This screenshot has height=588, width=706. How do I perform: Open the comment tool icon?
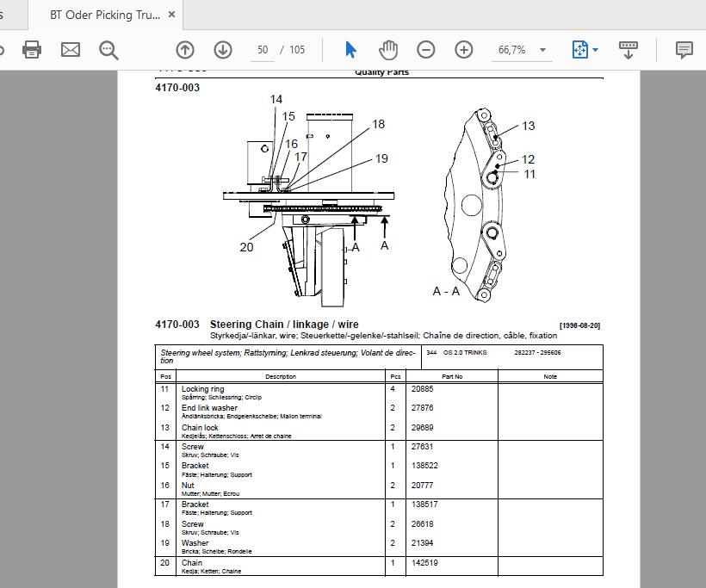click(x=684, y=50)
